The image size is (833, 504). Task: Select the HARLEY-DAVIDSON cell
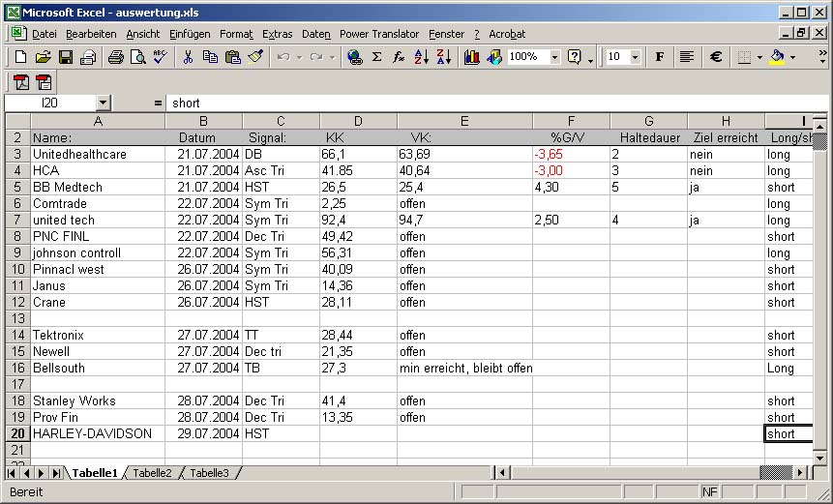tap(98, 433)
